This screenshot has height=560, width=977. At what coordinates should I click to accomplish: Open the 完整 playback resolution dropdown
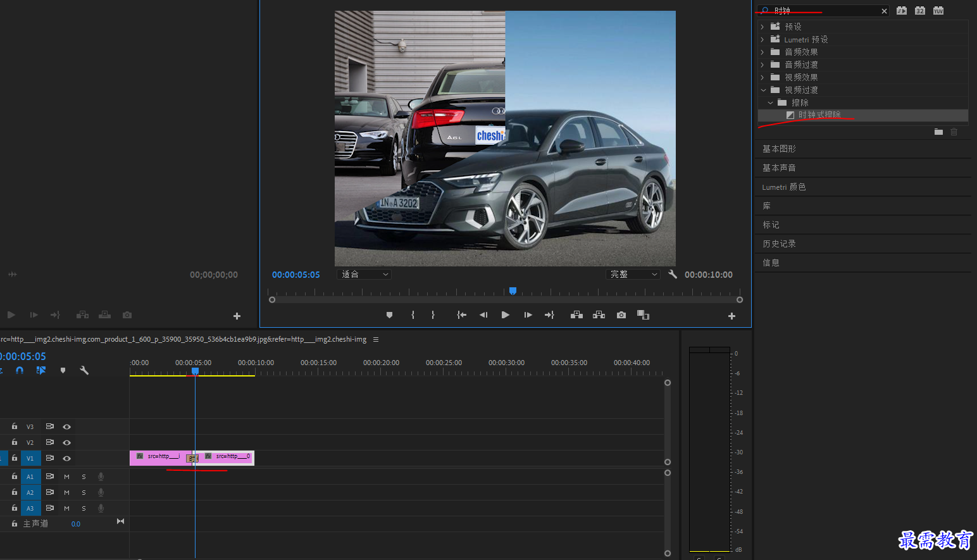[633, 274]
